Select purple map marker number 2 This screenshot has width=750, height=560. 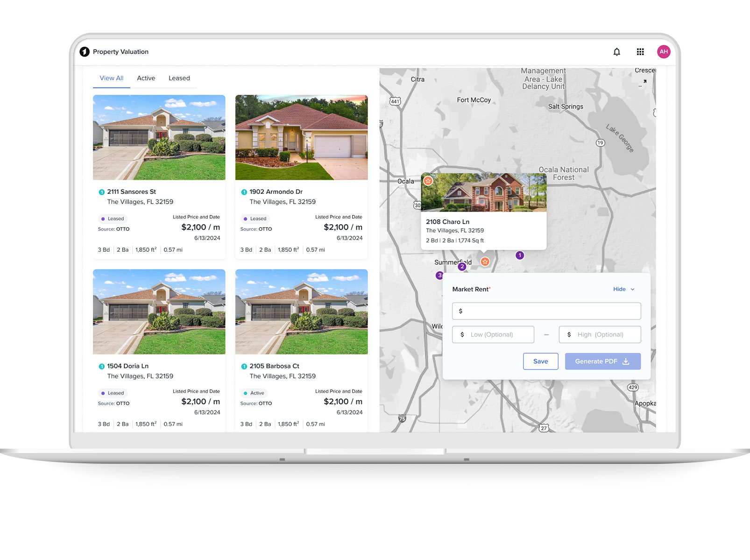[x=462, y=267]
